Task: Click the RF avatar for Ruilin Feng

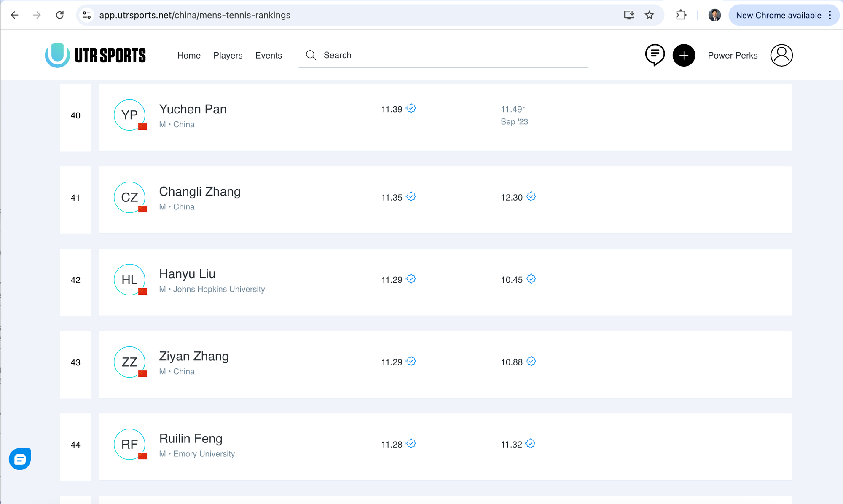Action: pyautogui.click(x=129, y=444)
